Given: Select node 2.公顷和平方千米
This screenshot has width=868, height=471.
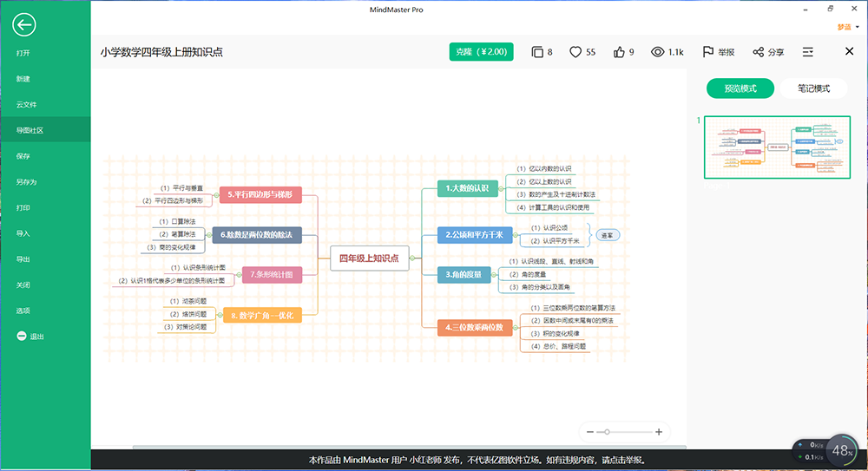Looking at the screenshot, I should coord(475,235).
